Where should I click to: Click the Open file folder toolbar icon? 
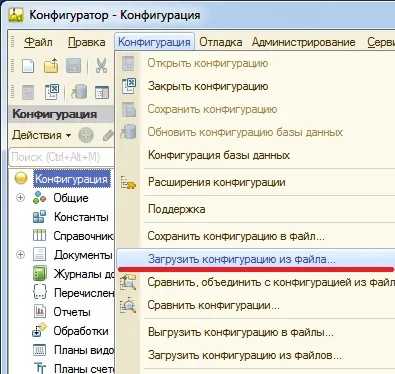[51, 65]
